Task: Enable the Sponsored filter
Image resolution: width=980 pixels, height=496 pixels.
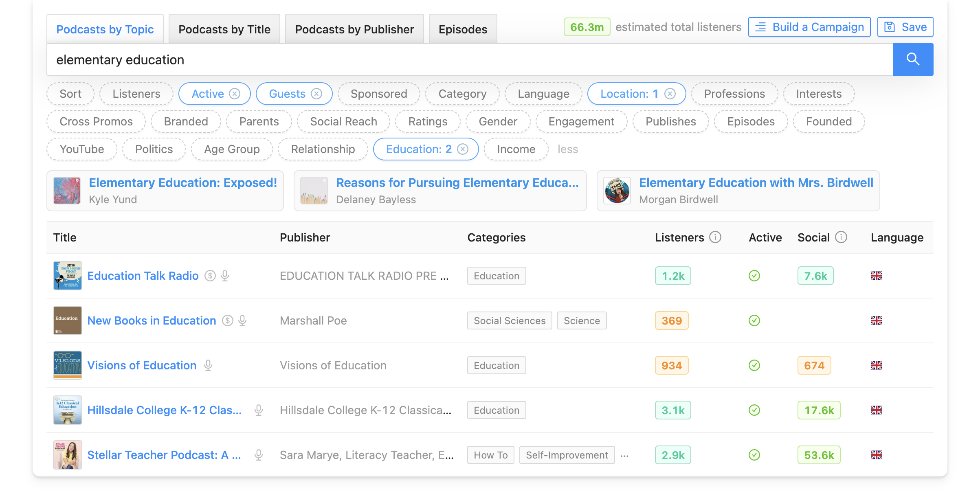Action: pos(378,94)
